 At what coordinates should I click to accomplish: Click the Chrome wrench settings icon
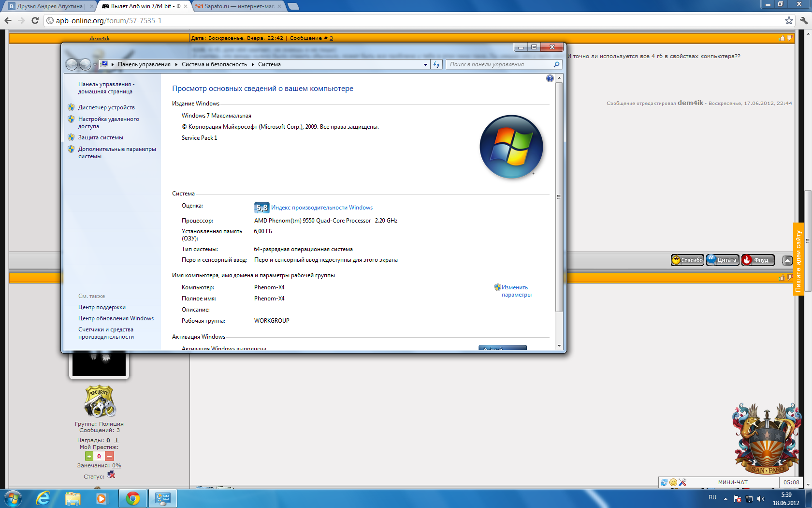pyautogui.click(x=804, y=20)
